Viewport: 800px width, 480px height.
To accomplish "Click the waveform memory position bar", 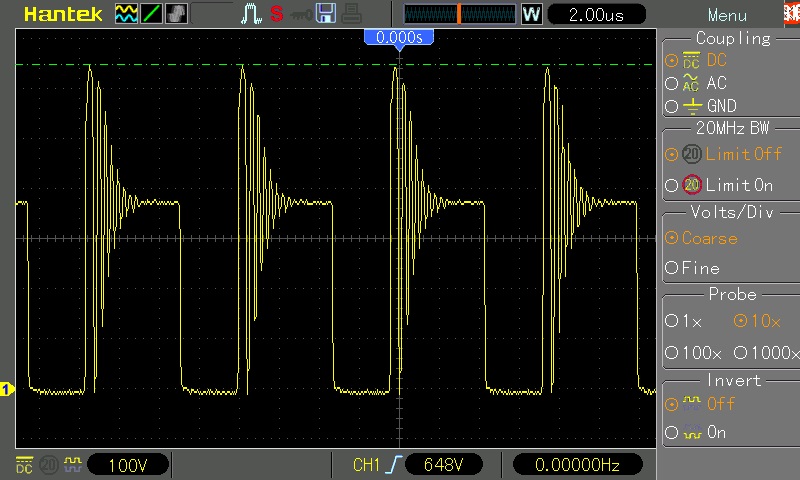I will pyautogui.click(x=460, y=14).
